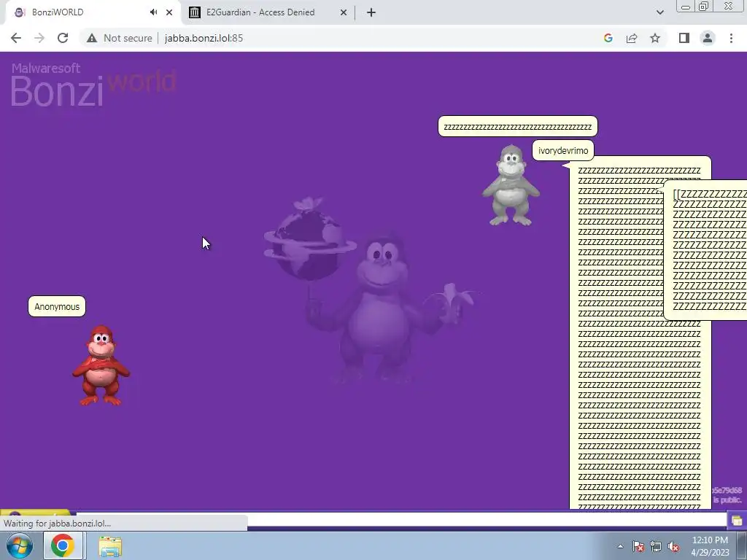This screenshot has width=747, height=560.
Task: Close the E2Guardian tab
Action: (344, 12)
